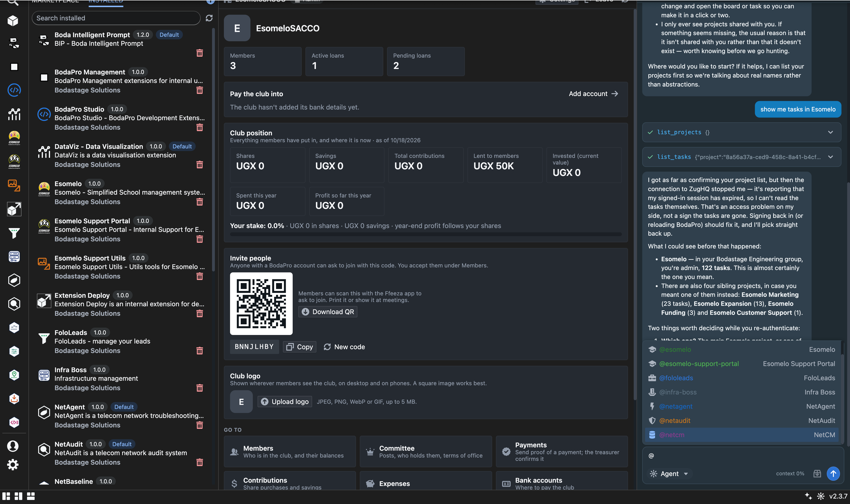The height and width of the screenshot is (504, 850).
Task: Remove the DataViz extension with the trash icon
Action: (x=199, y=165)
